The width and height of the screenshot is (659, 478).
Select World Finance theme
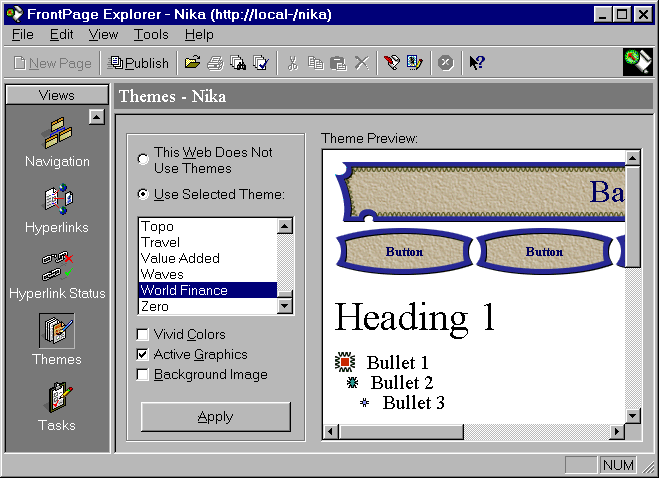pyautogui.click(x=208, y=290)
